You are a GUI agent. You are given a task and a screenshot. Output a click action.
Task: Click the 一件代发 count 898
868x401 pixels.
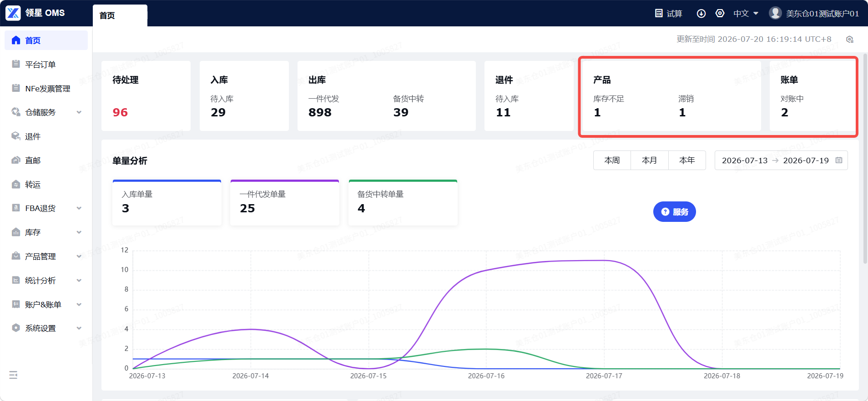click(x=320, y=112)
